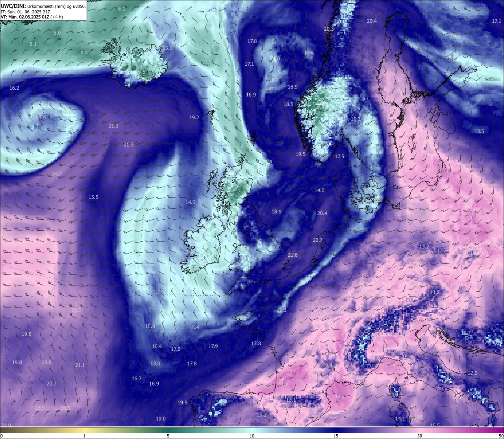
Task: Click the 'UWC/DINI: Úrkomumætti (mm) og uv850.' title
Action: [43, 6]
